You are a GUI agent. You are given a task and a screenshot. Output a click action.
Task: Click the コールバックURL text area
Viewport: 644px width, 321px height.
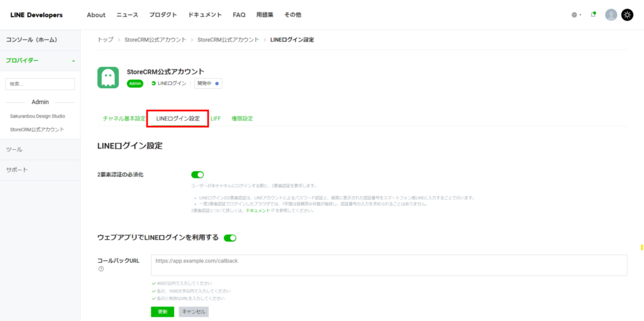pyautogui.click(x=389, y=265)
